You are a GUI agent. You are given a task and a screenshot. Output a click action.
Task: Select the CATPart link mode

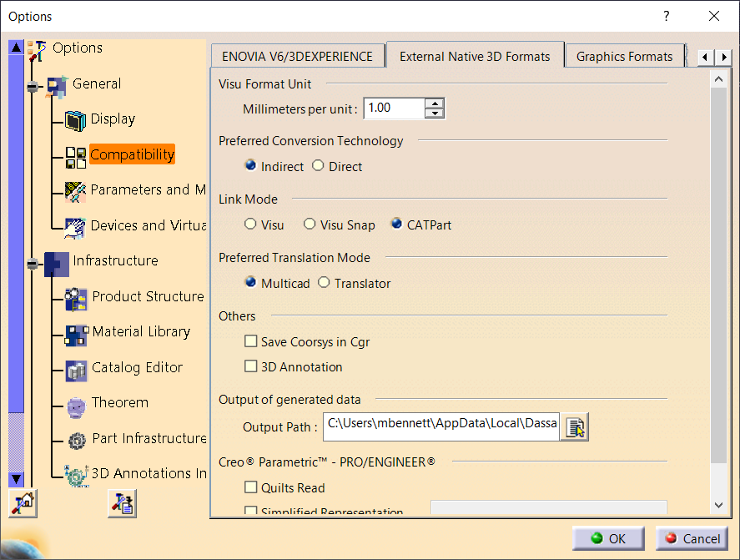(396, 224)
